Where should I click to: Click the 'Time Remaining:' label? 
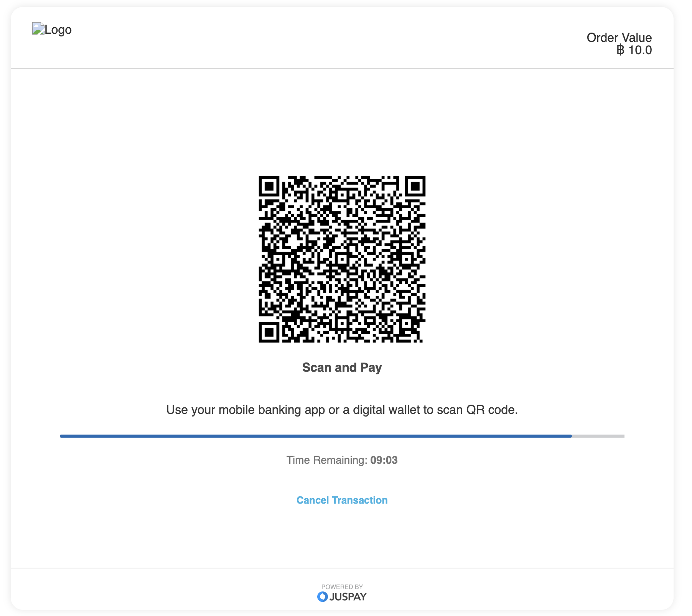(x=327, y=460)
